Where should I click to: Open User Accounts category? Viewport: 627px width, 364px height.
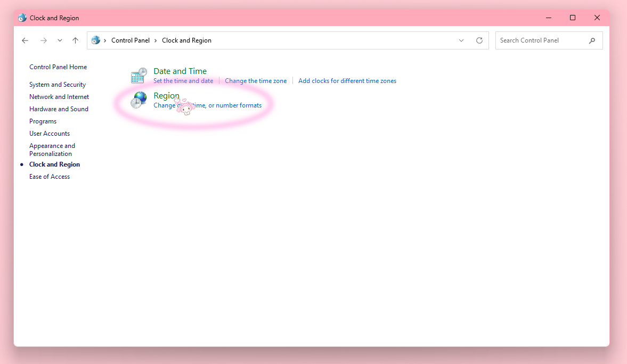coord(50,134)
